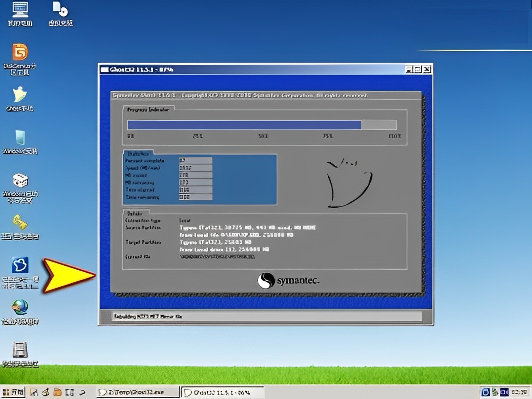The image size is (532, 399).
Task: Click the Symantec logo
Action: 288,281
